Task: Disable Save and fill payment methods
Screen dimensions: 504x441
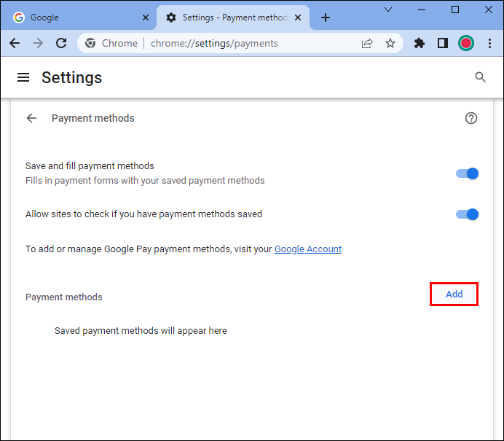Action: pos(467,173)
